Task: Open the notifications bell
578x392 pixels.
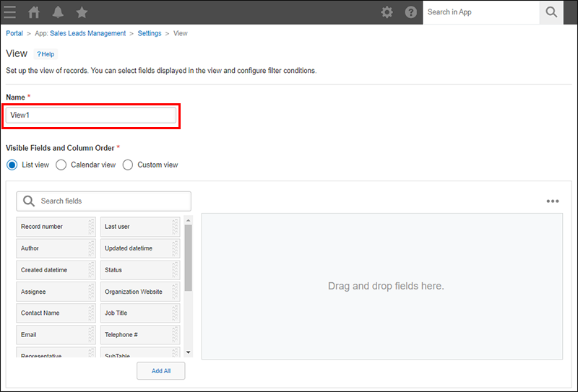Action: pyautogui.click(x=58, y=12)
